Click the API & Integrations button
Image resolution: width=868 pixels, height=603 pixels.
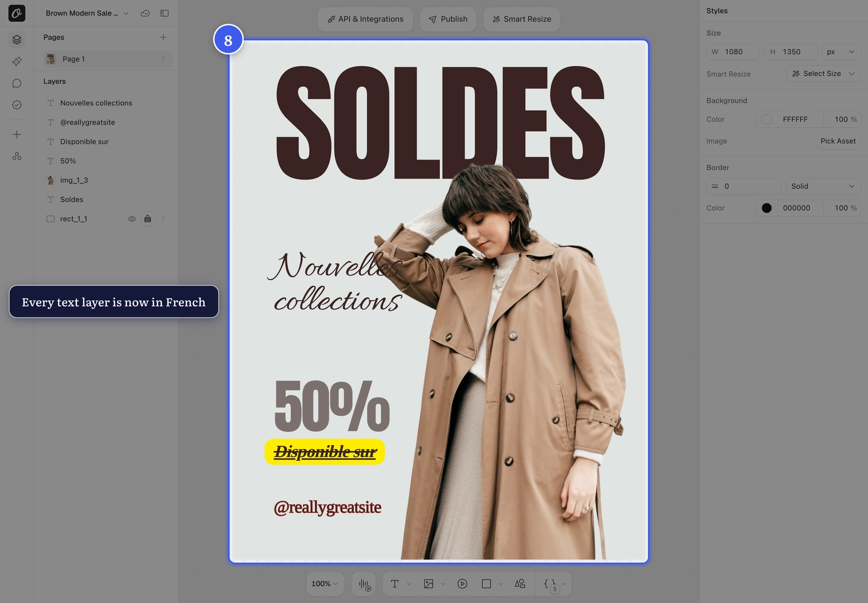click(x=365, y=19)
